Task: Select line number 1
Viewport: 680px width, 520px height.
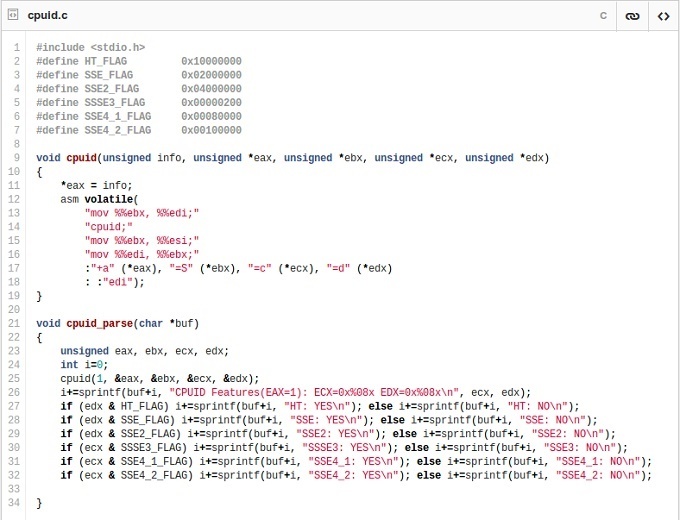Action: click(x=17, y=47)
